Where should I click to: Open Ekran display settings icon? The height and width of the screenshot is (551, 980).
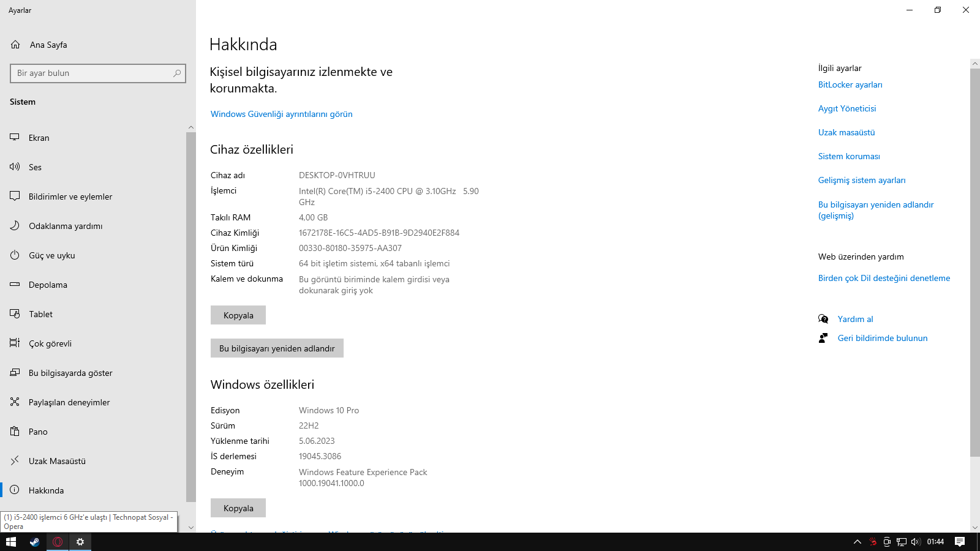coord(15,138)
